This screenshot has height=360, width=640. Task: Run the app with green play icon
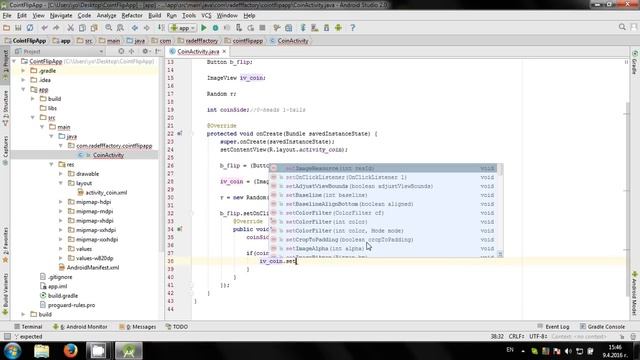click(204, 28)
